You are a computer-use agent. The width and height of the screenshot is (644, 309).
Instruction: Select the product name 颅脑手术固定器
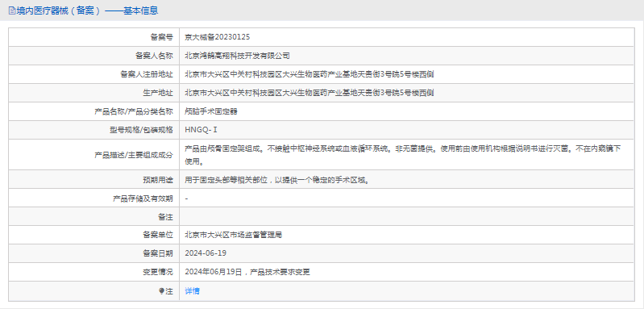tap(211, 111)
